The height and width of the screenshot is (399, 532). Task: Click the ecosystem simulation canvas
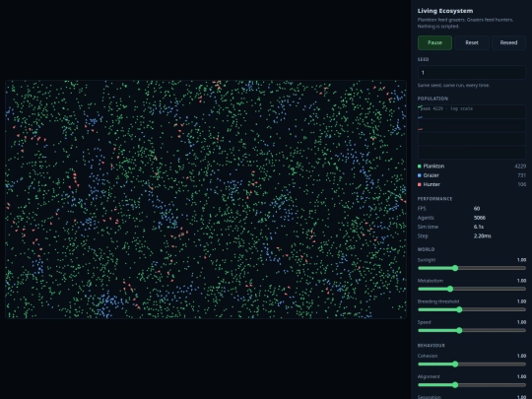[206, 199]
